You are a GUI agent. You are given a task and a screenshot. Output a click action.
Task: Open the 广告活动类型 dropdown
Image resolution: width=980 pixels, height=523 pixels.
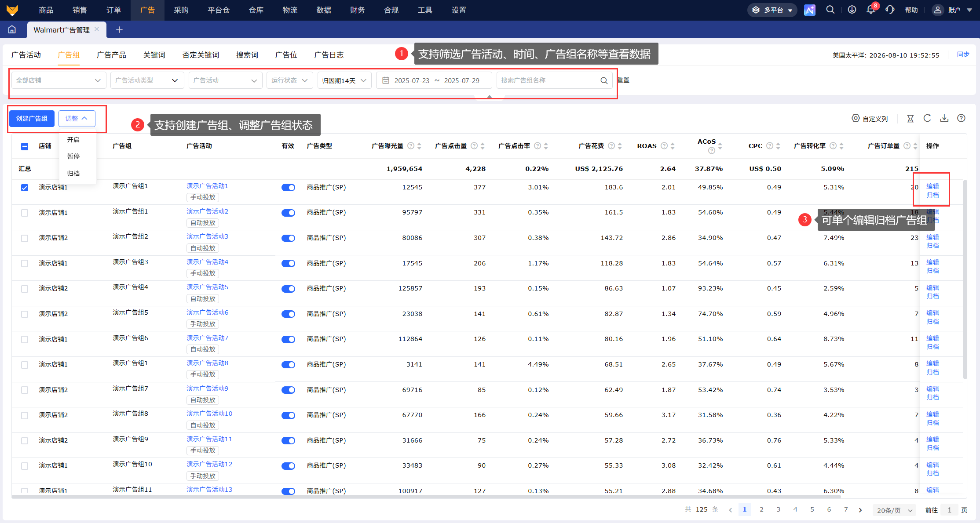tap(147, 80)
